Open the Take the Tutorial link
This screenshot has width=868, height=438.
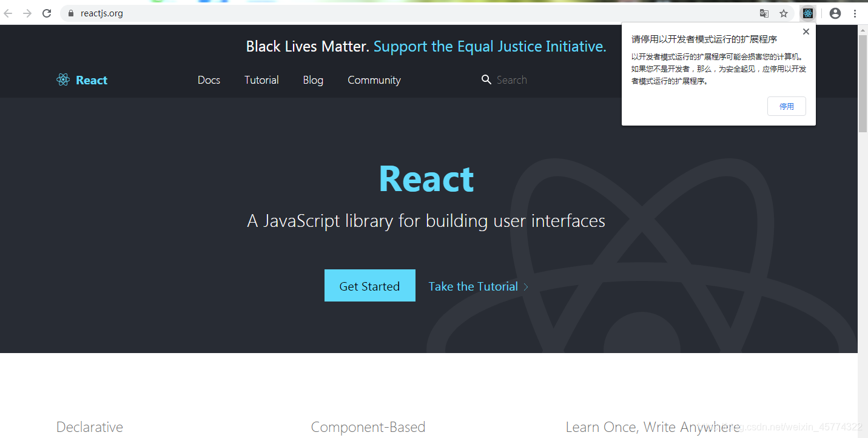pos(479,286)
